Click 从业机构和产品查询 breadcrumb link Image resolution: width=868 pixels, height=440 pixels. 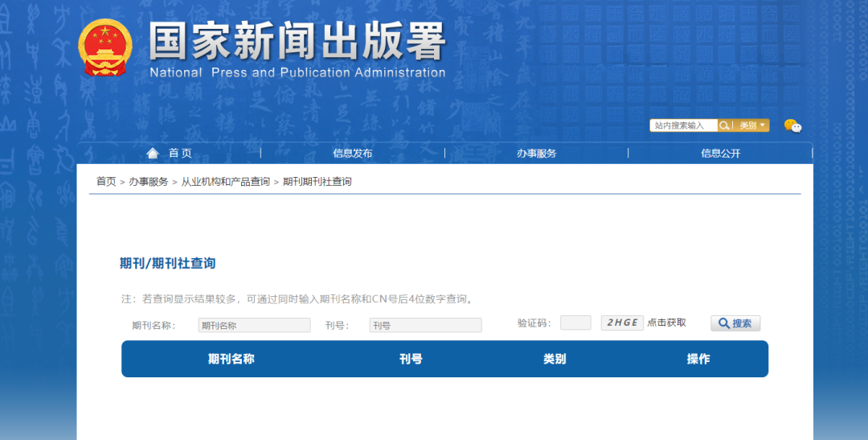pyautogui.click(x=225, y=181)
